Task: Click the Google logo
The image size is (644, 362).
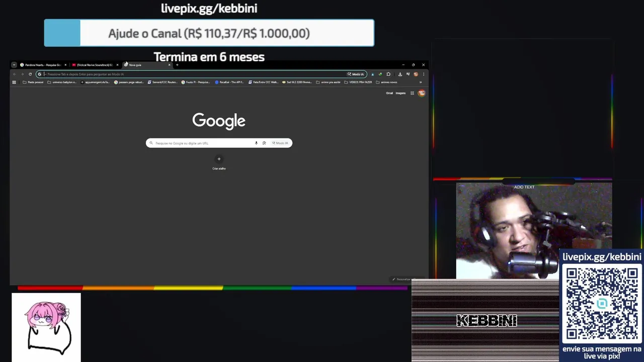Action: point(219,121)
